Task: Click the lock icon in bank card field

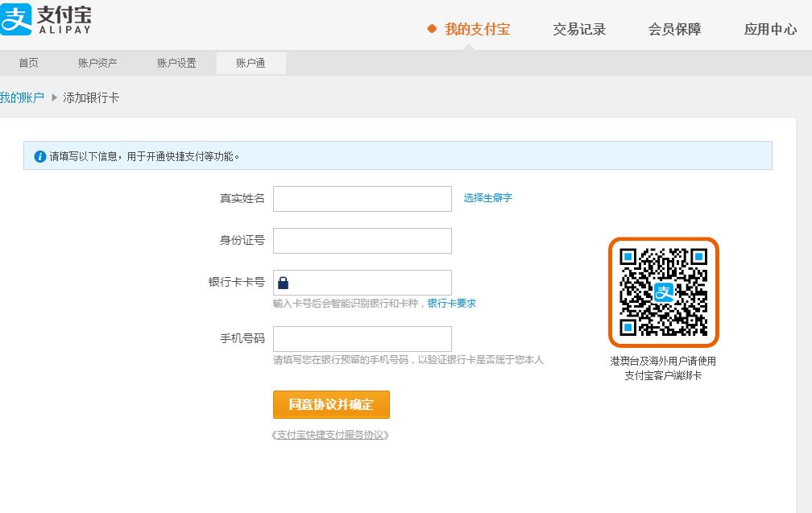Action: point(283,283)
